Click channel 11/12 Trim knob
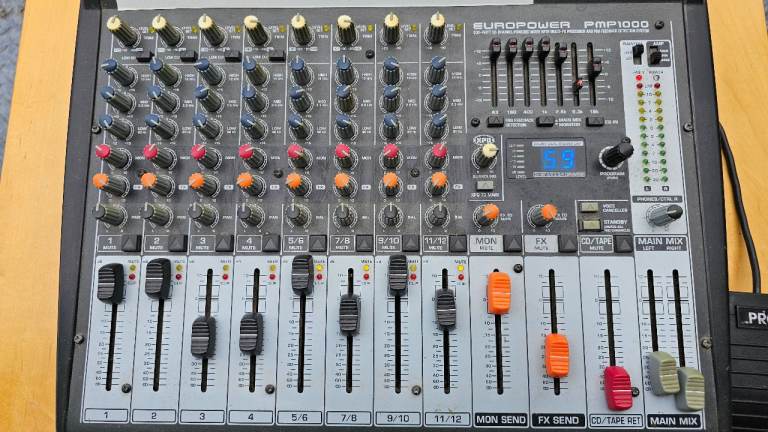 [x=436, y=28]
